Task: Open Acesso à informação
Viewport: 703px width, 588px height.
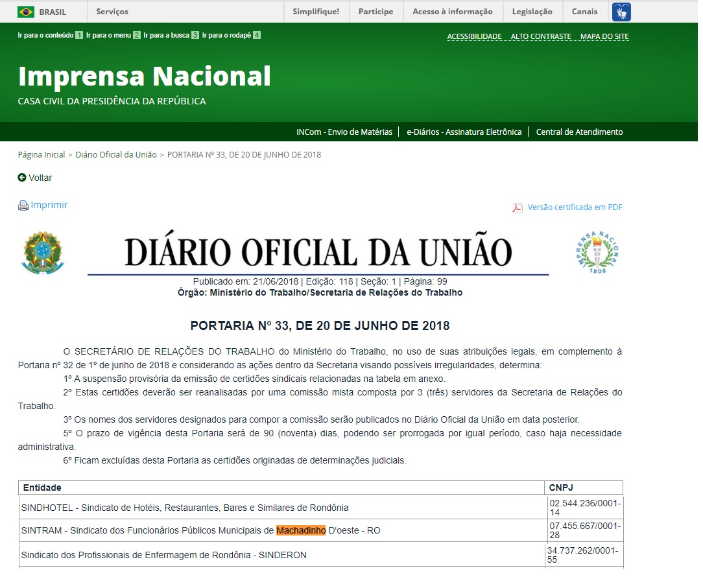Action: (452, 12)
